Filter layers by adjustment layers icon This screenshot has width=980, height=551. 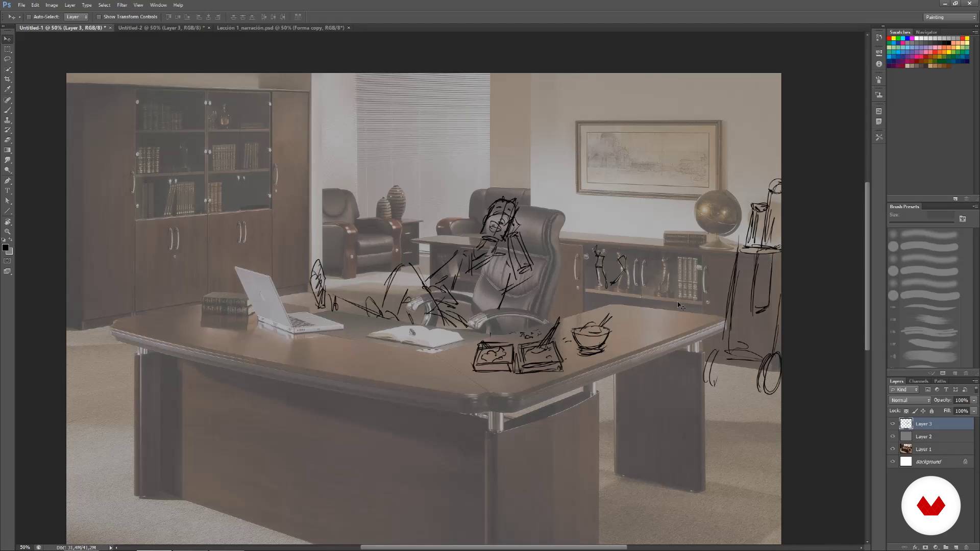pyautogui.click(x=937, y=390)
